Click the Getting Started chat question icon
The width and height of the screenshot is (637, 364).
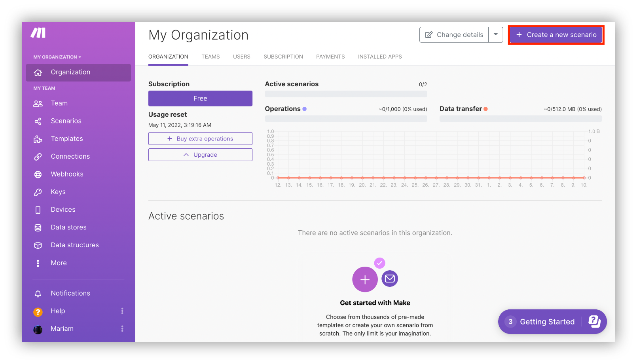pyautogui.click(x=594, y=322)
